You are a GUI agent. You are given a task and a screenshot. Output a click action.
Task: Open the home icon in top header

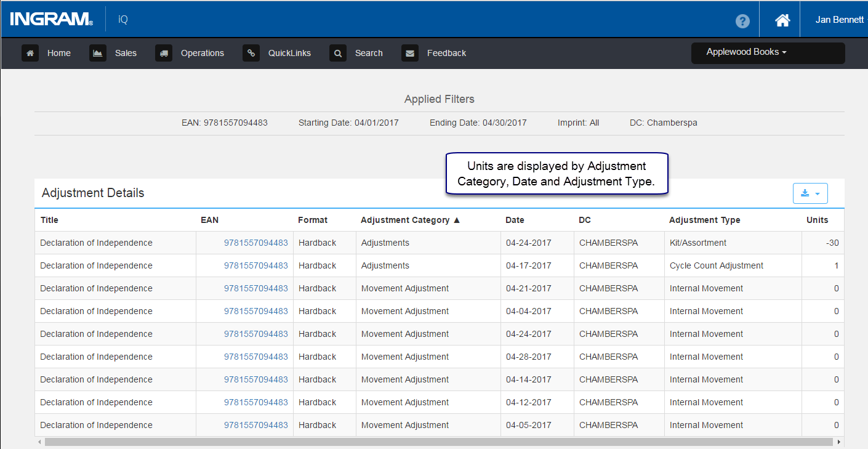(x=782, y=20)
